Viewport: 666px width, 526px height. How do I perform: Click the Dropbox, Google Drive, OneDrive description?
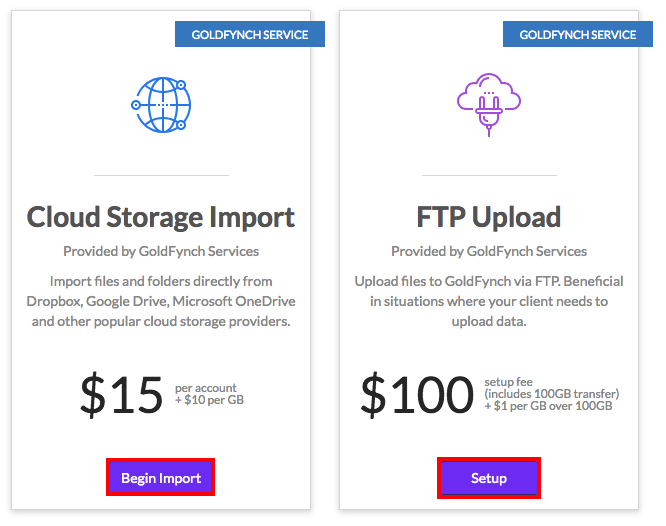(161, 301)
